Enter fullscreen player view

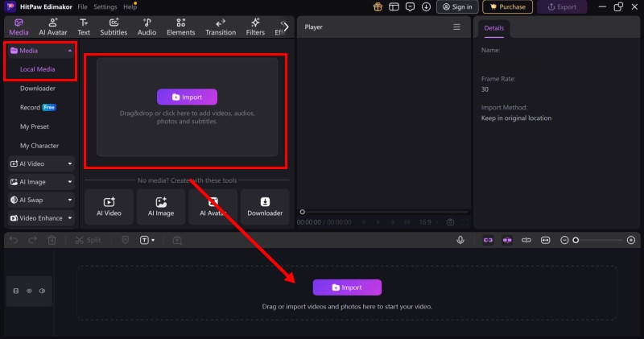464,222
